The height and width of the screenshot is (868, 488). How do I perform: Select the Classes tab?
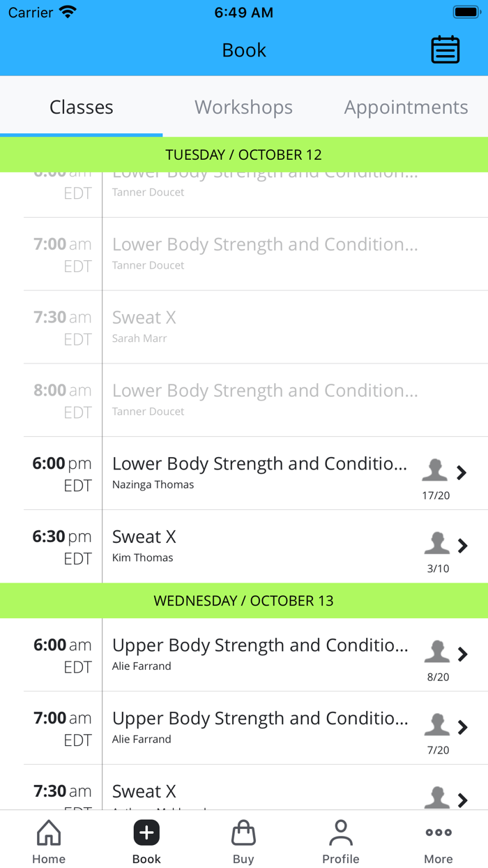click(81, 107)
